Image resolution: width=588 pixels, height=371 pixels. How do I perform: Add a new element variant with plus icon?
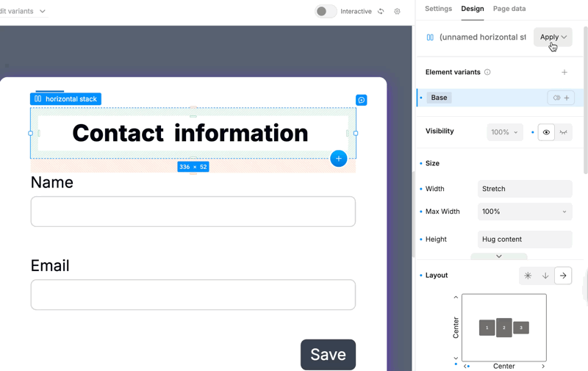pos(564,72)
